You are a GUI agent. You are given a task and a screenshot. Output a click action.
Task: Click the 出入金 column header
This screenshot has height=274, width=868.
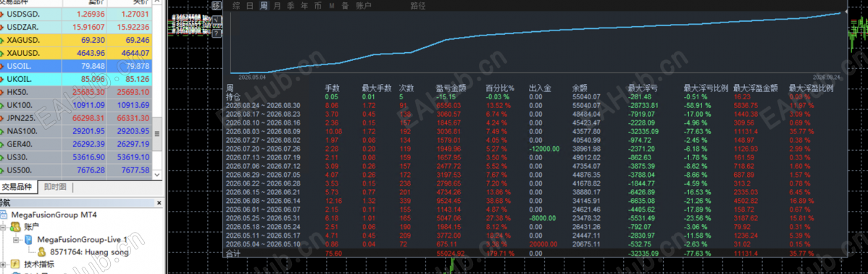[540, 88]
